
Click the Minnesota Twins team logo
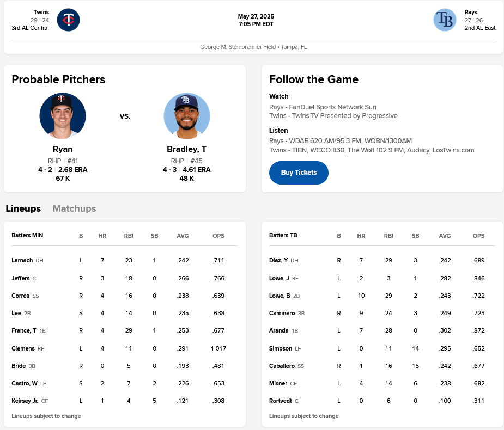[69, 20]
